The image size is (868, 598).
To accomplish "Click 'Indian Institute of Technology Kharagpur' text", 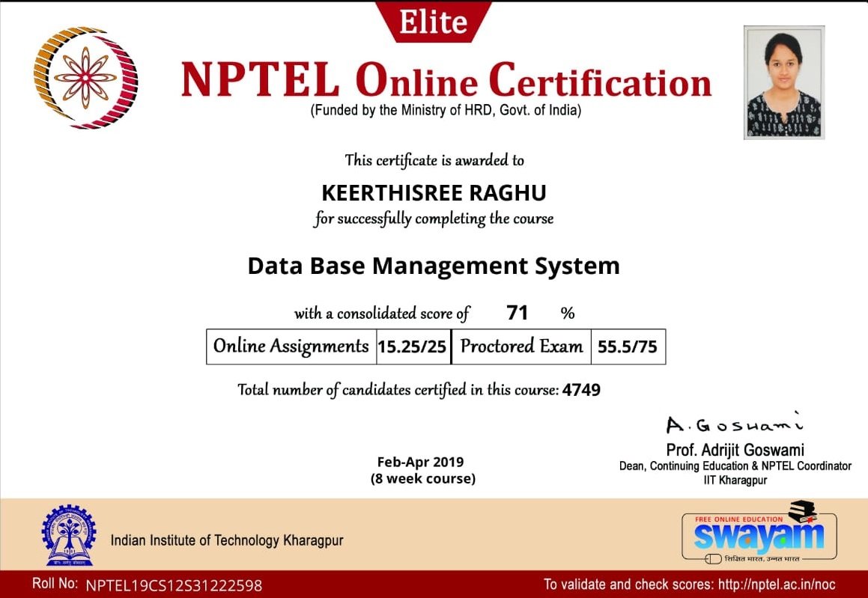I will 227,540.
